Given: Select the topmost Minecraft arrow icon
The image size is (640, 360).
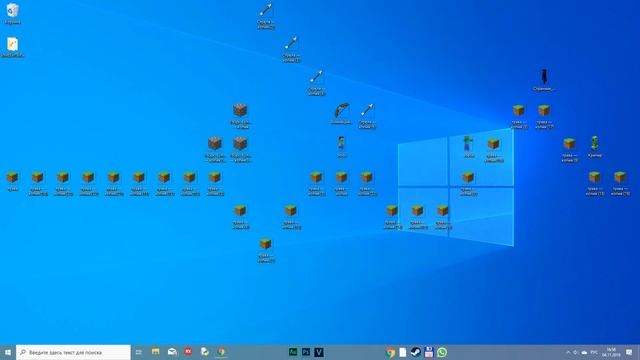Looking at the screenshot, I should pyautogui.click(x=266, y=16).
